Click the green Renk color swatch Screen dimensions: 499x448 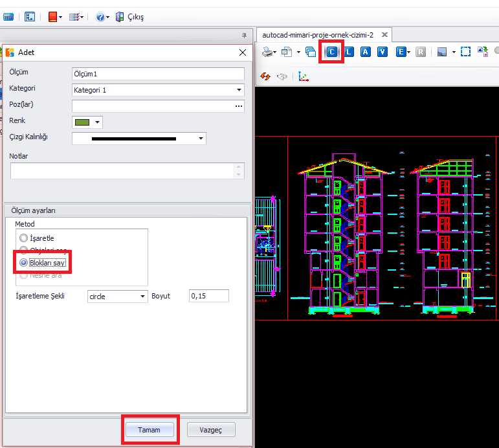[82, 122]
